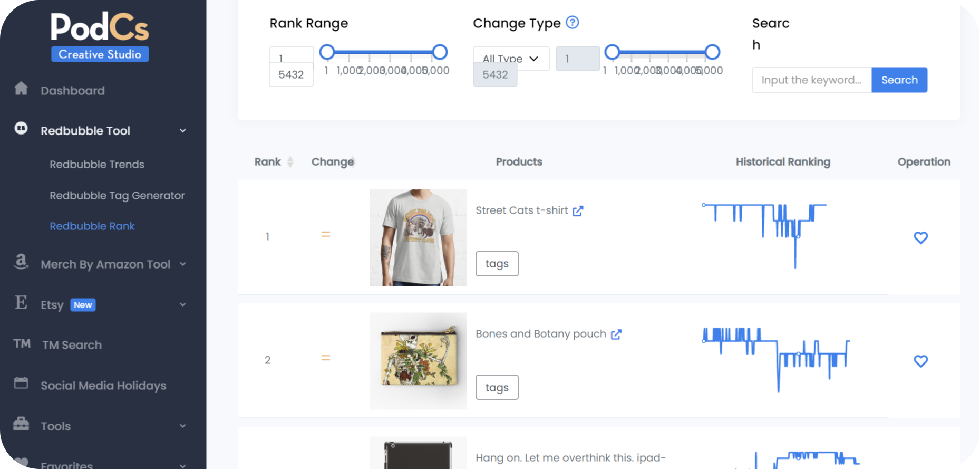Collapse the Redbubble Tool section chevron

pyautogui.click(x=182, y=130)
